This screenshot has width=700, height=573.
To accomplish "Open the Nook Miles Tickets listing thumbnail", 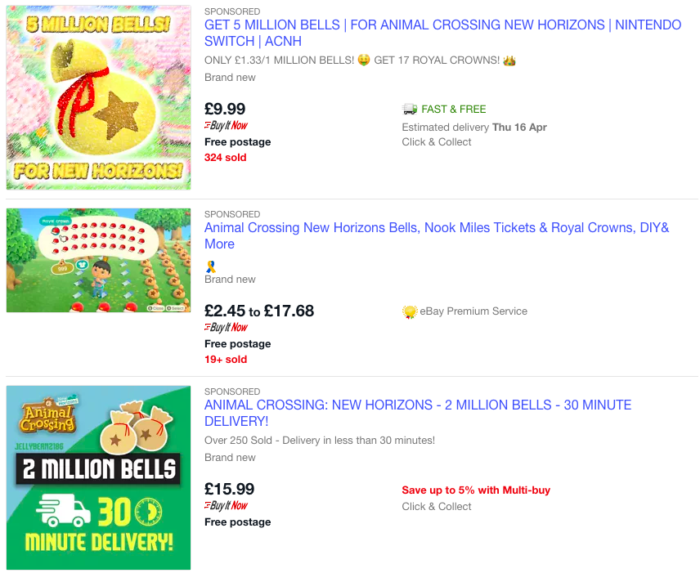I will (98, 260).
